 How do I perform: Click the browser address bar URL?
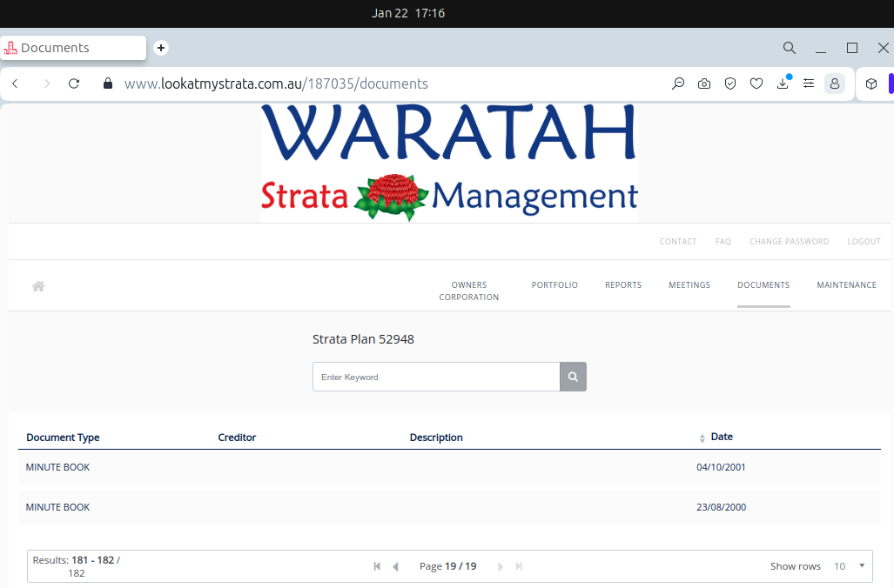pyautogui.click(x=276, y=84)
